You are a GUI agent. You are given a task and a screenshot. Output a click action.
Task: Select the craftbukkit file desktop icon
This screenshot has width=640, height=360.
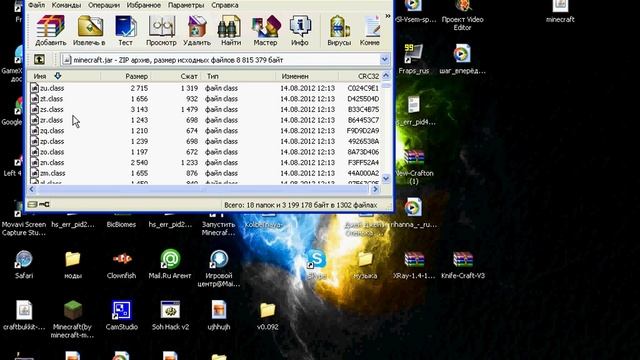(24, 315)
